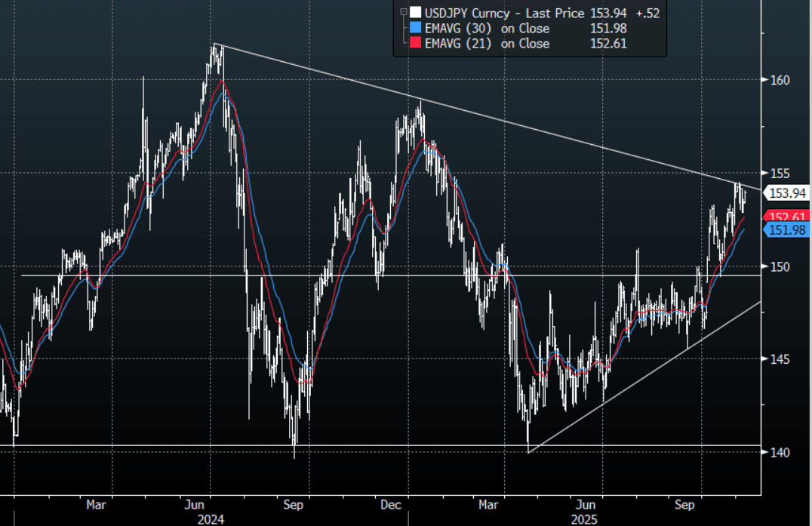Collapse the legend box expander
The width and height of the screenshot is (812, 526).
404,12
